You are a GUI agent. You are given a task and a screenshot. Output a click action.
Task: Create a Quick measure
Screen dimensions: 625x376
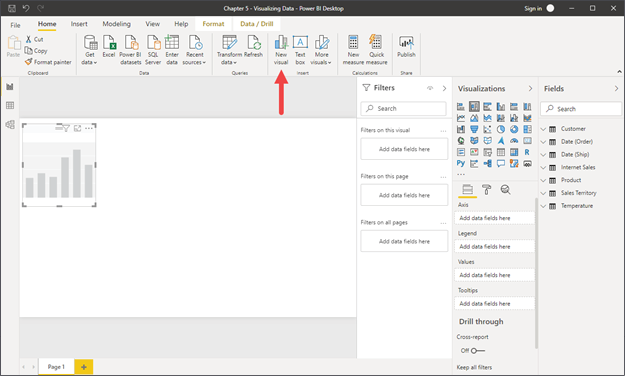(376, 50)
